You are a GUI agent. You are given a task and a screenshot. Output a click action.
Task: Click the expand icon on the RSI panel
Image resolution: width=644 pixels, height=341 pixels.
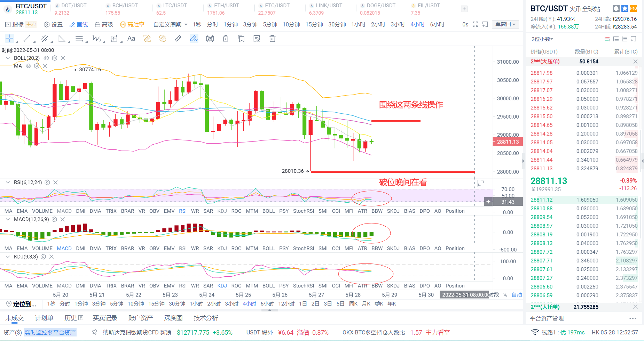click(481, 183)
